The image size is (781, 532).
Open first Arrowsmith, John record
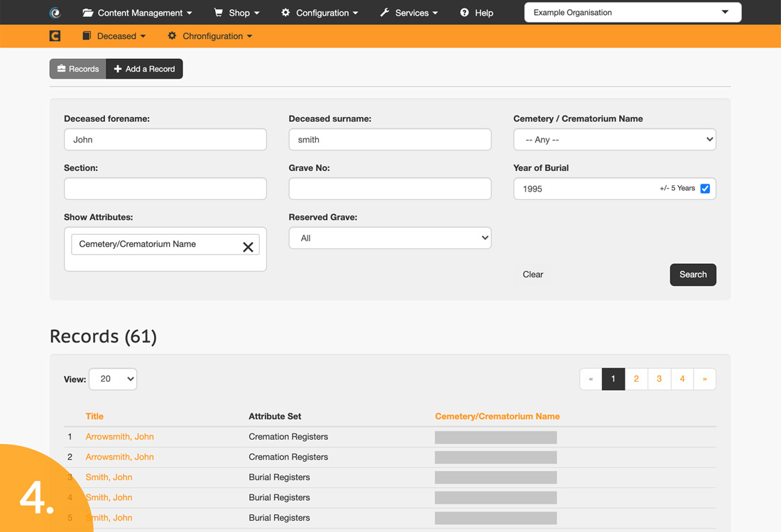pos(119,437)
